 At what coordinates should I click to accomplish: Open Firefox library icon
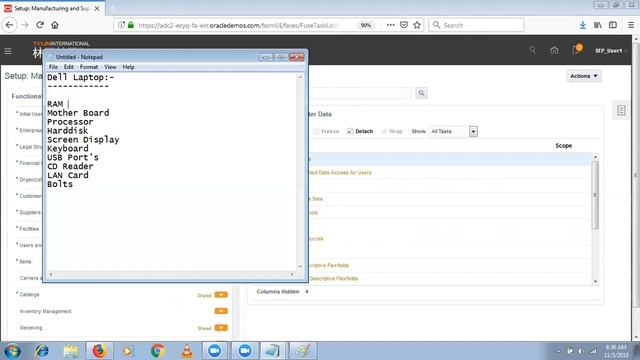598,25
